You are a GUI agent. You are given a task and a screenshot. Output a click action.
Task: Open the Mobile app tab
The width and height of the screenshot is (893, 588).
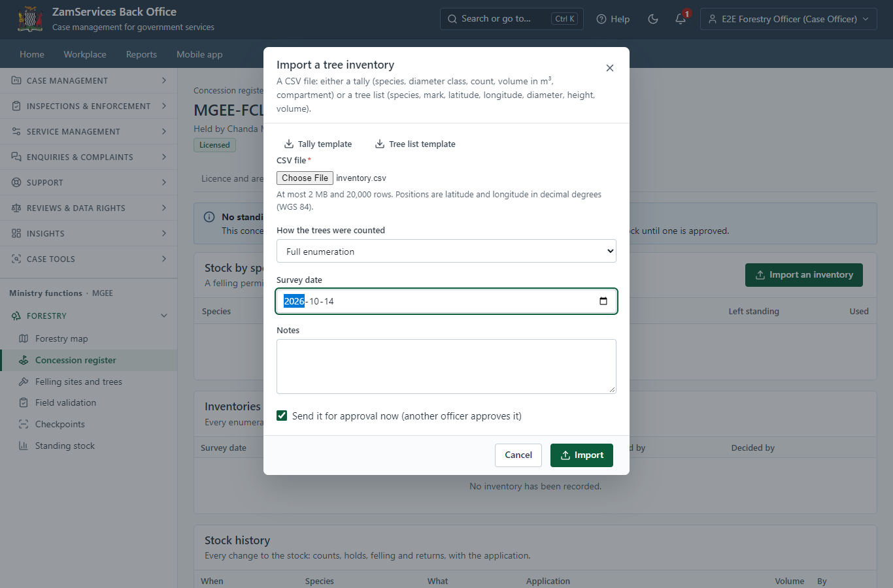(x=199, y=54)
